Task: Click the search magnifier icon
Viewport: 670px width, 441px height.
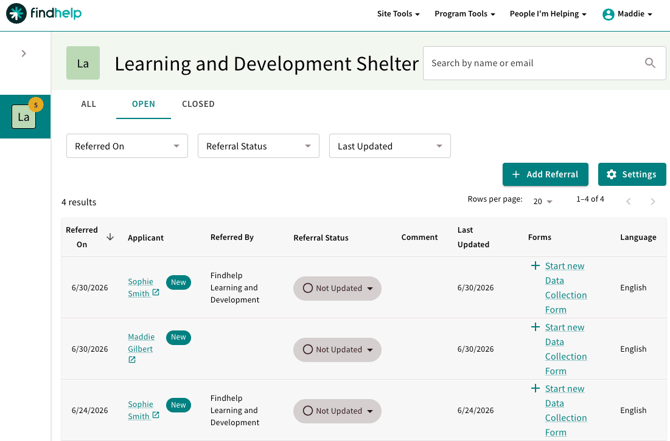Action: [x=650, y=63]
